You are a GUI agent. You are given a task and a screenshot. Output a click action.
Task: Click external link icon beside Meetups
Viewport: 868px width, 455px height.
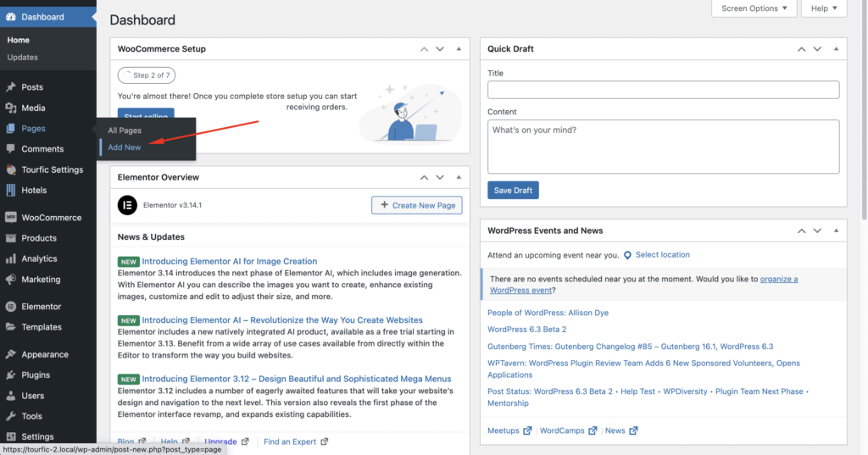[527, 430]
